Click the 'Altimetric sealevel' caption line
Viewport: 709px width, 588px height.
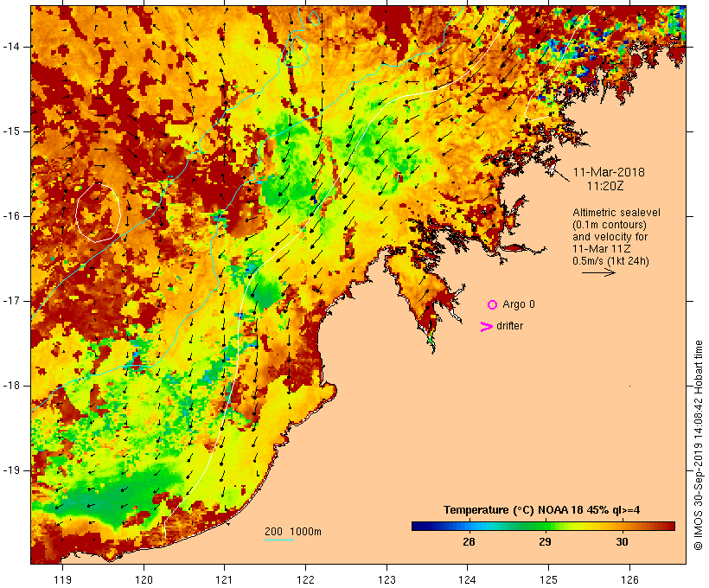click(x=616, y=213)
